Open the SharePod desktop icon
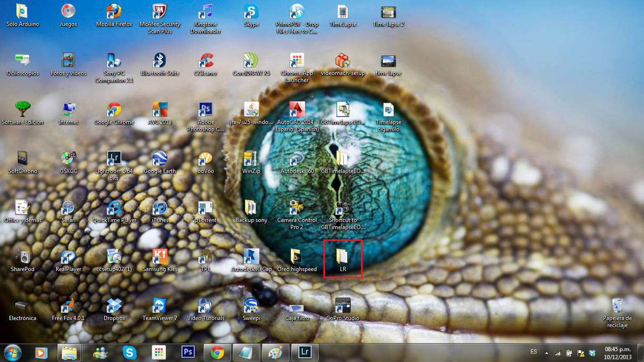This screenshot has height=362, width=644. (x=23, y=261)
